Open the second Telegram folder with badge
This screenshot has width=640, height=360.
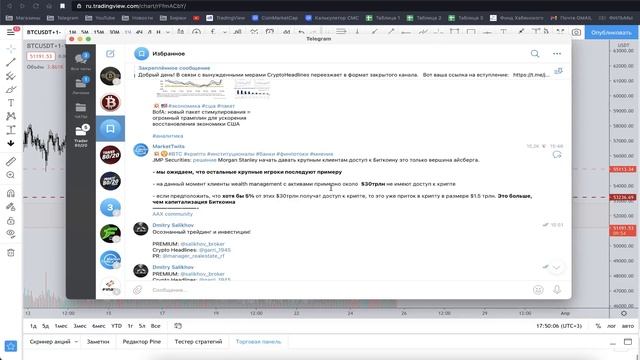(x=81, y=86)
